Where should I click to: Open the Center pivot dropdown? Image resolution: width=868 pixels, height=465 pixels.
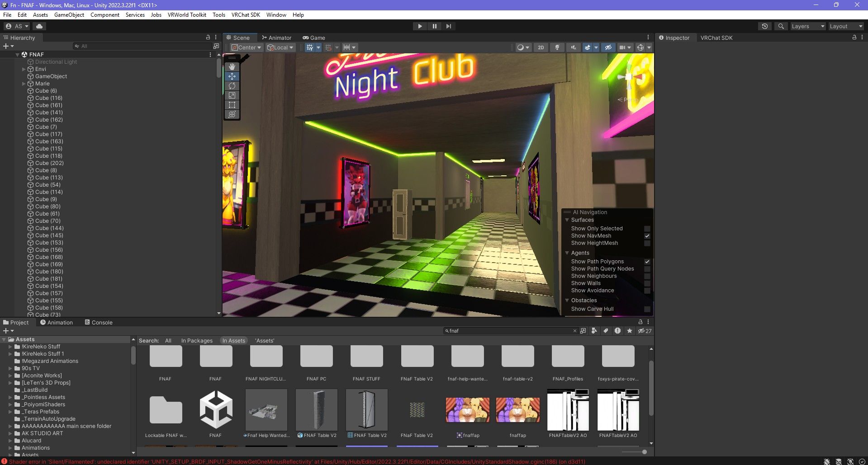click(247, 47)
